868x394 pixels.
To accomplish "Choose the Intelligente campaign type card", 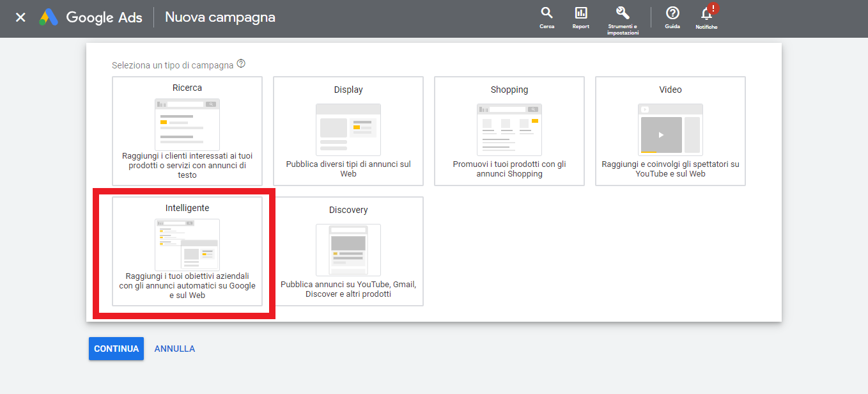I will tap(187, 251).
